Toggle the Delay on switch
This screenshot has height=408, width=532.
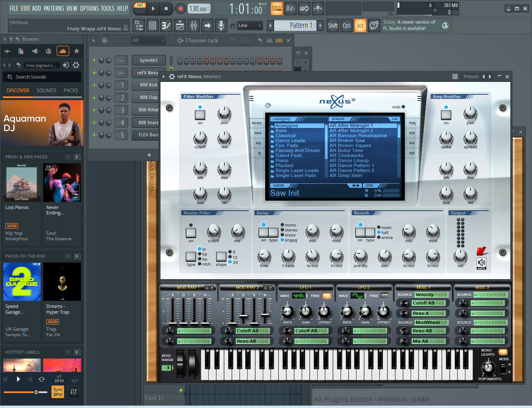(264, 232)
